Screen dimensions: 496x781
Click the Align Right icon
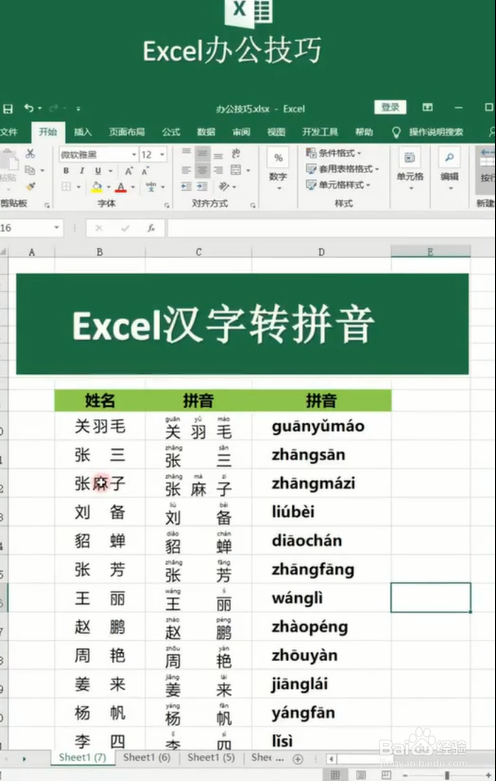(218, 171)
